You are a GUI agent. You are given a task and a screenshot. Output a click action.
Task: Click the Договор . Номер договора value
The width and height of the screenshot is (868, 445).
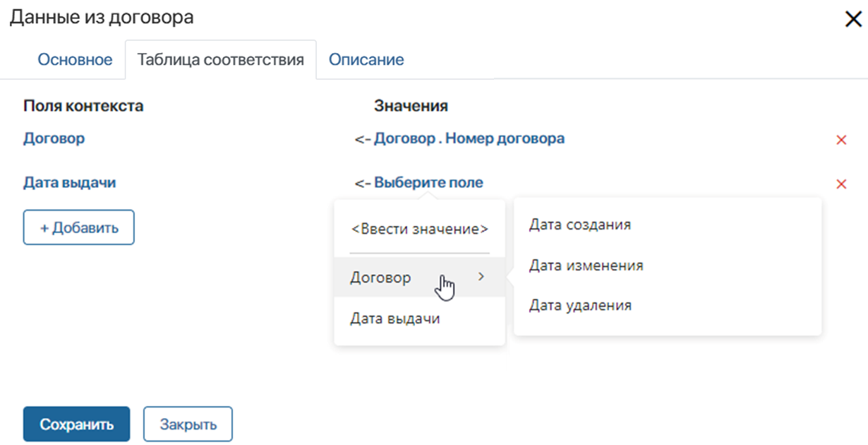coord(469,138)
